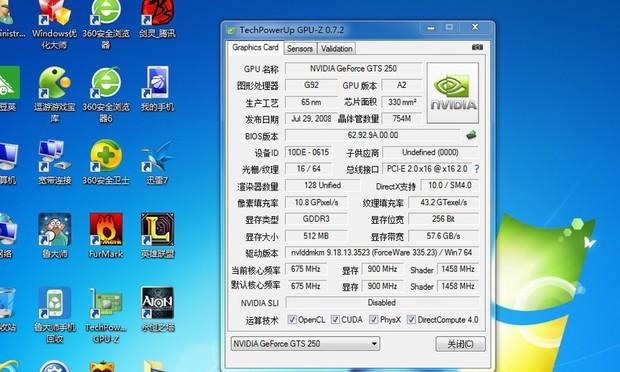This screenshot has height=372, width=620.
Task: Open FurMark benchmark shortcut
Action: 106,236
